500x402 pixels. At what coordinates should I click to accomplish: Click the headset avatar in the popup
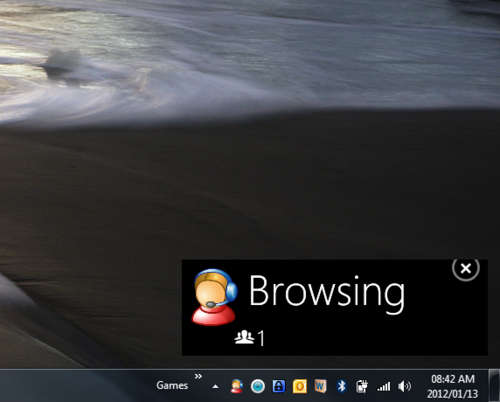point(214,297)
